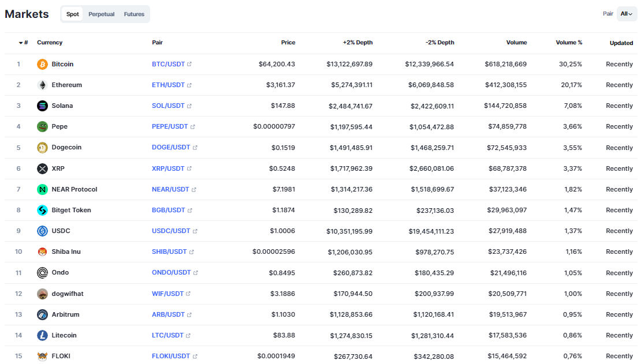
Task: Open the PEPE/USDT pair link
Action: tap(170, 127)
